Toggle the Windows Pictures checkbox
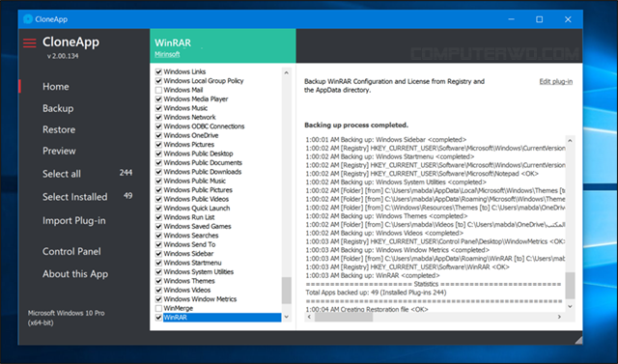 [x=158, y=144]
